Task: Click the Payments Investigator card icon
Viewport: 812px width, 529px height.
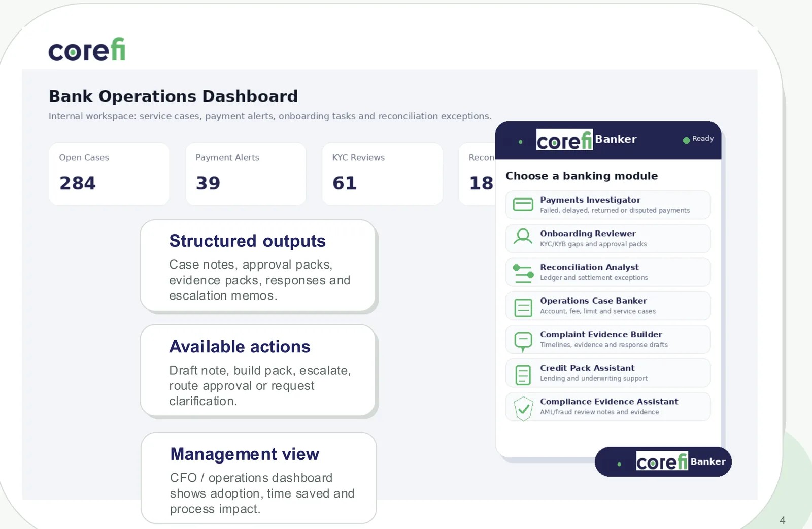Action: [x=523, y=205]
